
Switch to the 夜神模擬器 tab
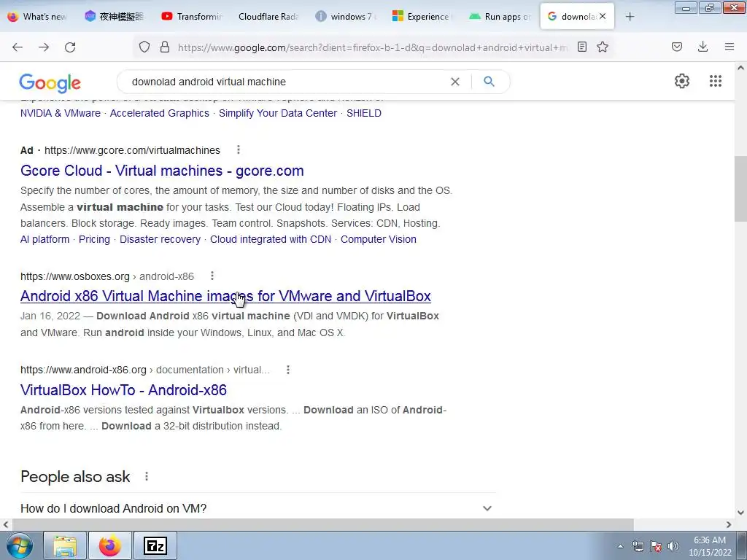[x=115, y=17]
